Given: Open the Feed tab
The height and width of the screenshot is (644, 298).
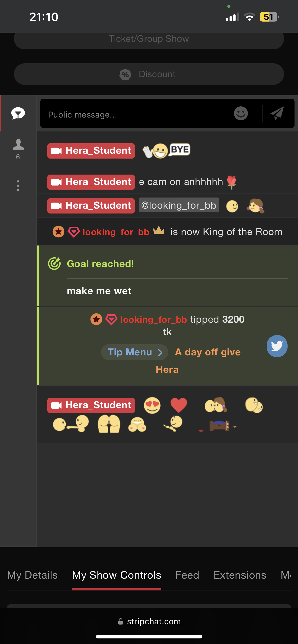Looking at the screenshot, I should [x=187, y=575].
